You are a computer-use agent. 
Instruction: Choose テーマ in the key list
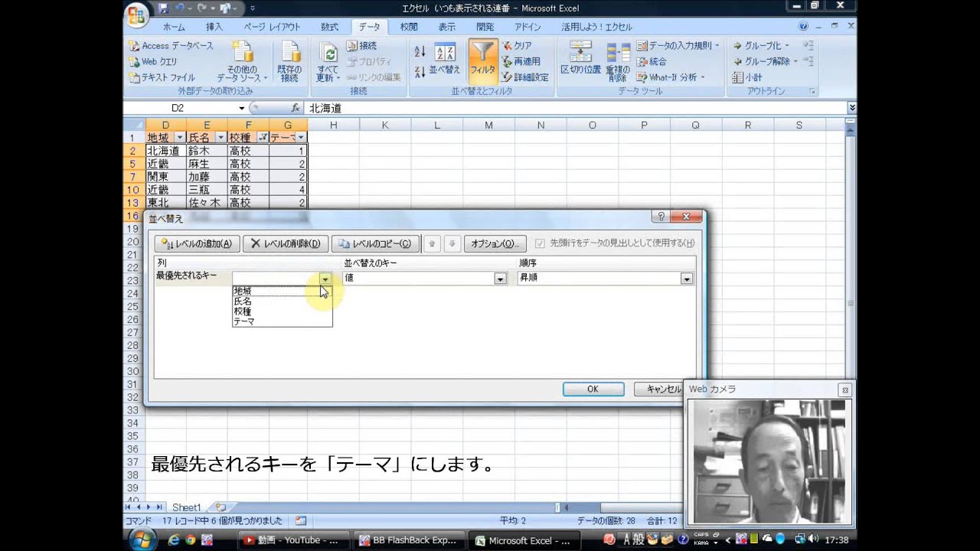click(282, 321)
